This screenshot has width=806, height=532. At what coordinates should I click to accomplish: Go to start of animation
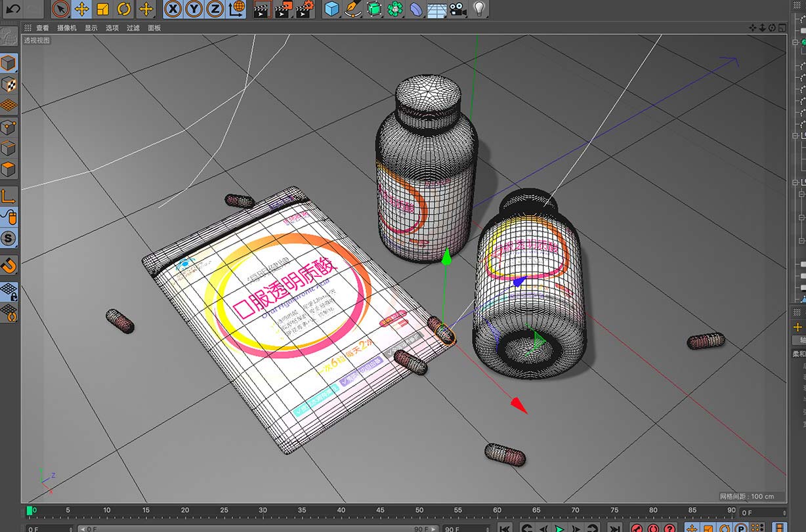504,527
